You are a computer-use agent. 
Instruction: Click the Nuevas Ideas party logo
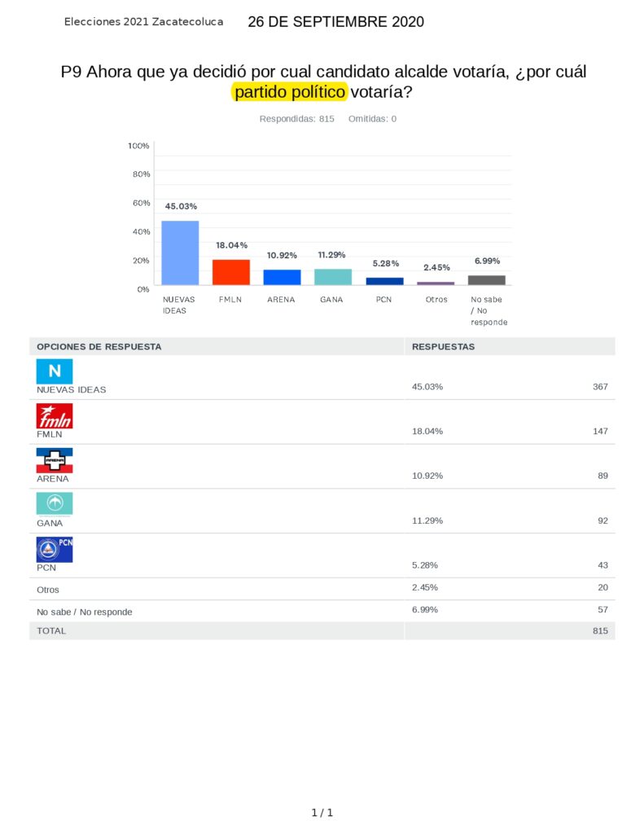coord(55,371)
